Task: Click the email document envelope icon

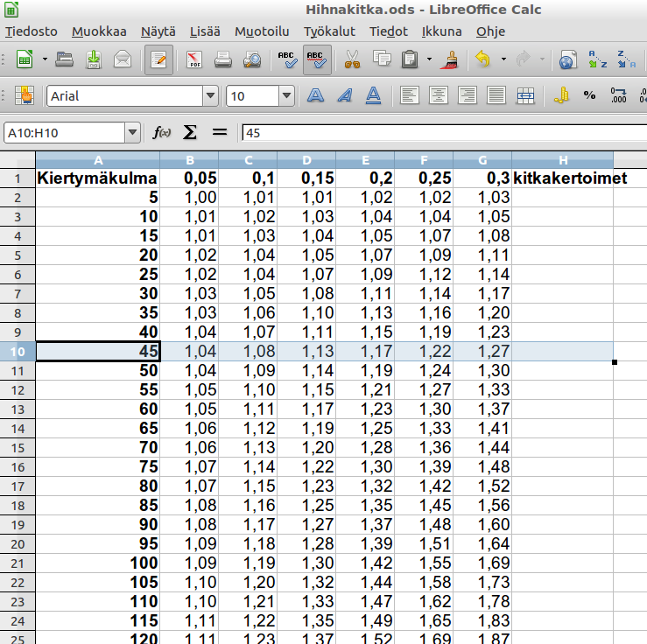Action: (123, 59)
